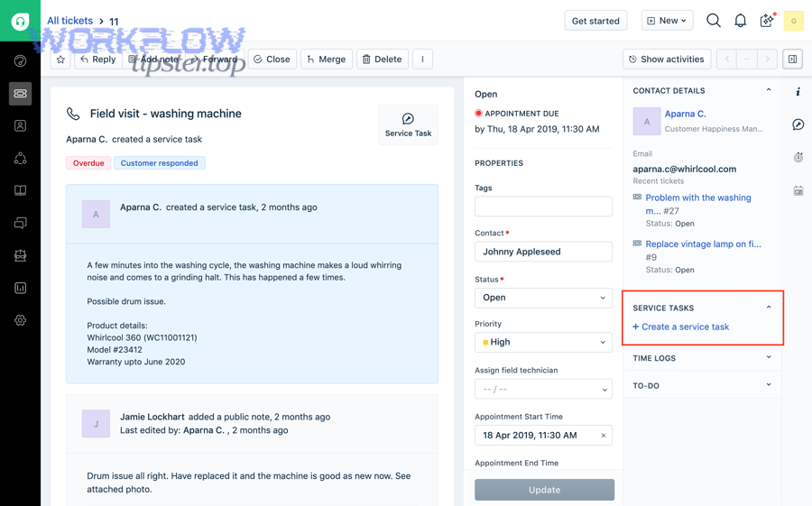Click Jamie Lockhart's avatar on note

point(96,424)
